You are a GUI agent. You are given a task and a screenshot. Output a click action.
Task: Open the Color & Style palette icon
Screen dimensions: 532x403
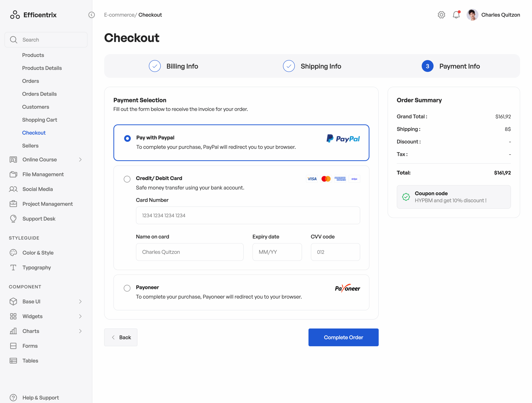13,253
